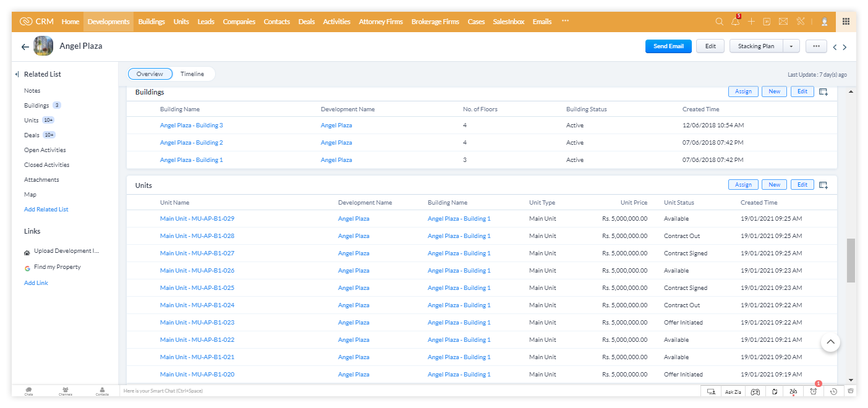Open the reminders alarm clock icon

pyautogui.click(x=814, y=391)
